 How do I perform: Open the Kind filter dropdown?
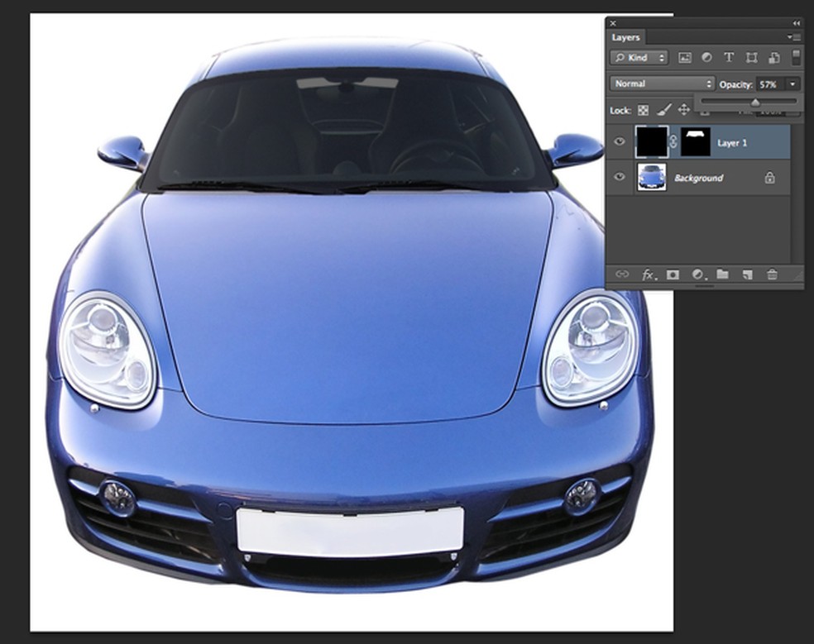(639, 58)
